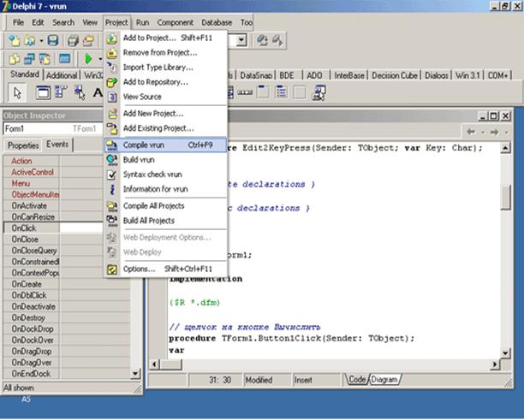Click the code editor vertical scroll thumb
The height and width of the screenshot is (420, 524).
click(x=506, y=198)
